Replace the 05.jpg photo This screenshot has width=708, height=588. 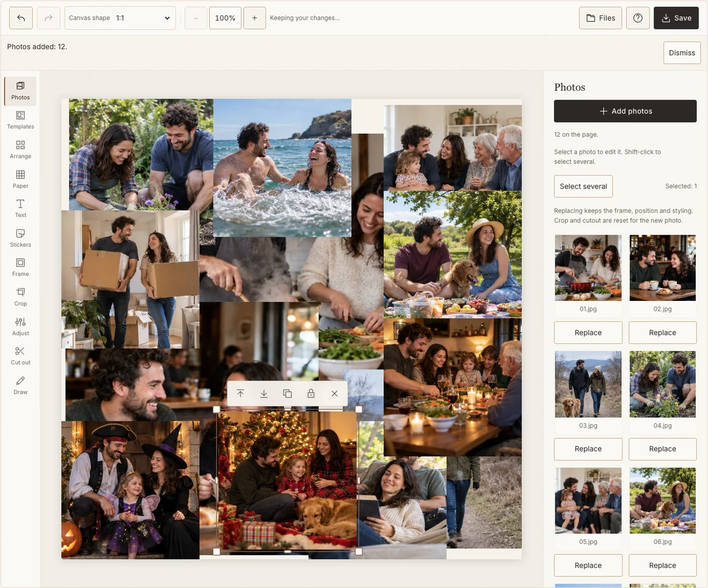coord(588,565)
